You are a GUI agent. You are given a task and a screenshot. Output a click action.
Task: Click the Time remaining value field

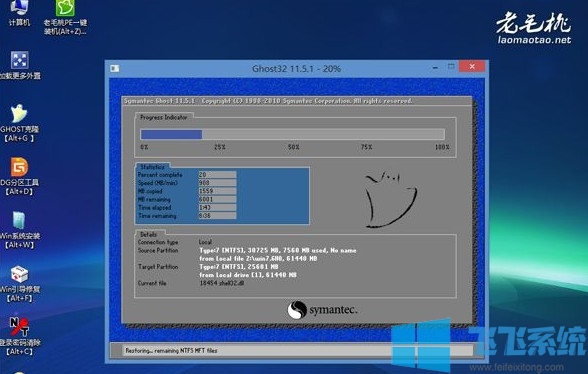coord(217,216)
